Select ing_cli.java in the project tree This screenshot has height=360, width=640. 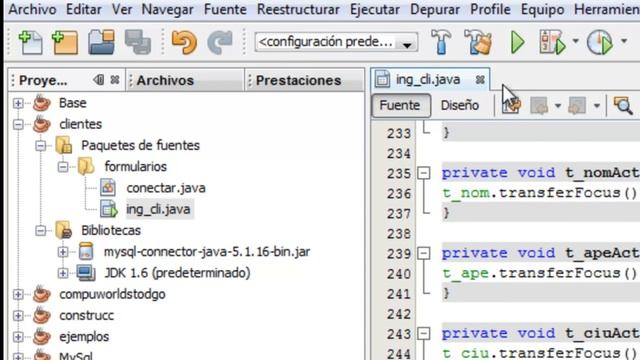point(158,209)
